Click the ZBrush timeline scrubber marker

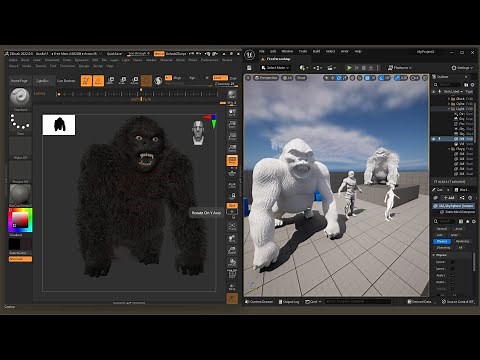click(x=141, y=99)
